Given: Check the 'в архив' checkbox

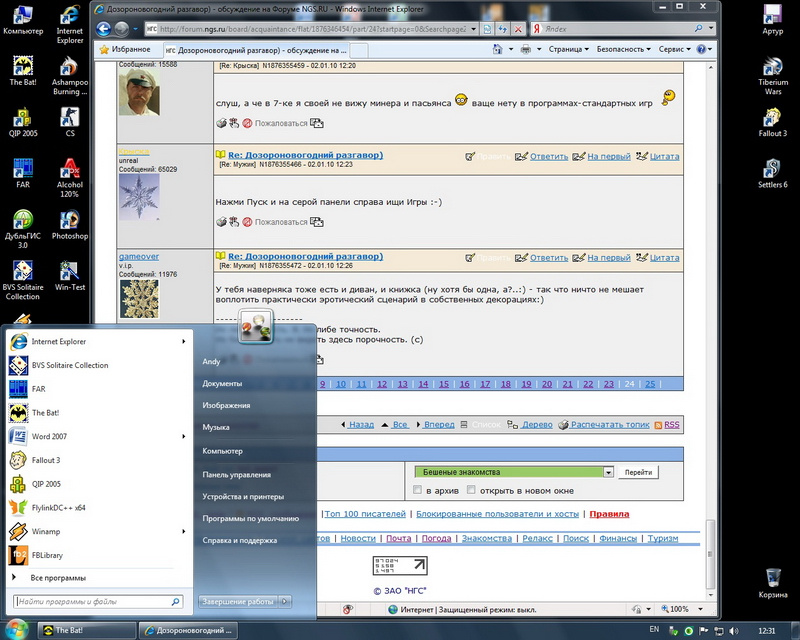Looking at the screenshot, I should click(417, 490).
